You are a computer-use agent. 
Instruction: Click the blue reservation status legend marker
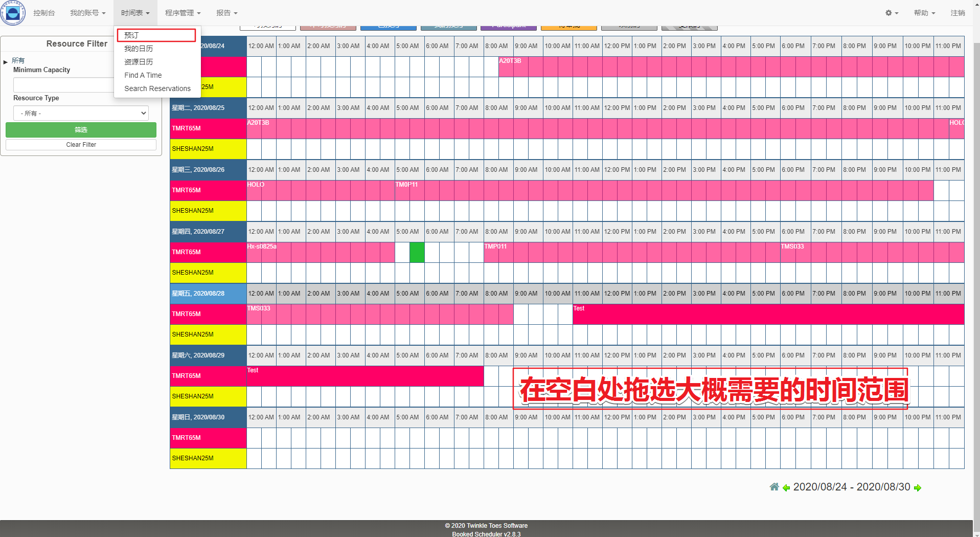coord(389,23)
